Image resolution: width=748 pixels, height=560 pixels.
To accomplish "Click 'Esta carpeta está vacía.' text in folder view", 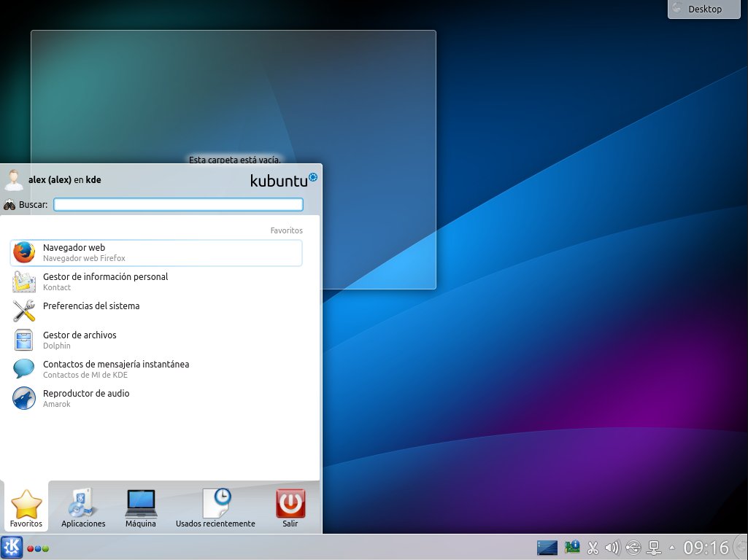I will [x=234, y=160].
